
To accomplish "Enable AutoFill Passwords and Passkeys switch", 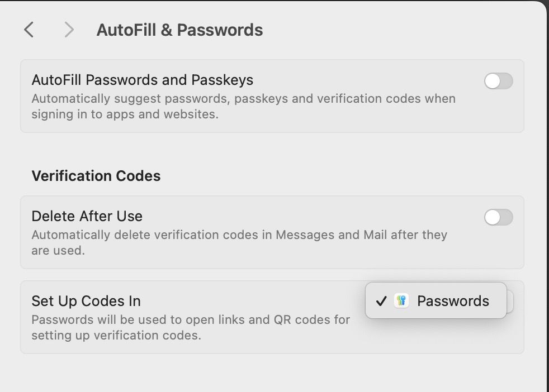I will tap(498, 81).
